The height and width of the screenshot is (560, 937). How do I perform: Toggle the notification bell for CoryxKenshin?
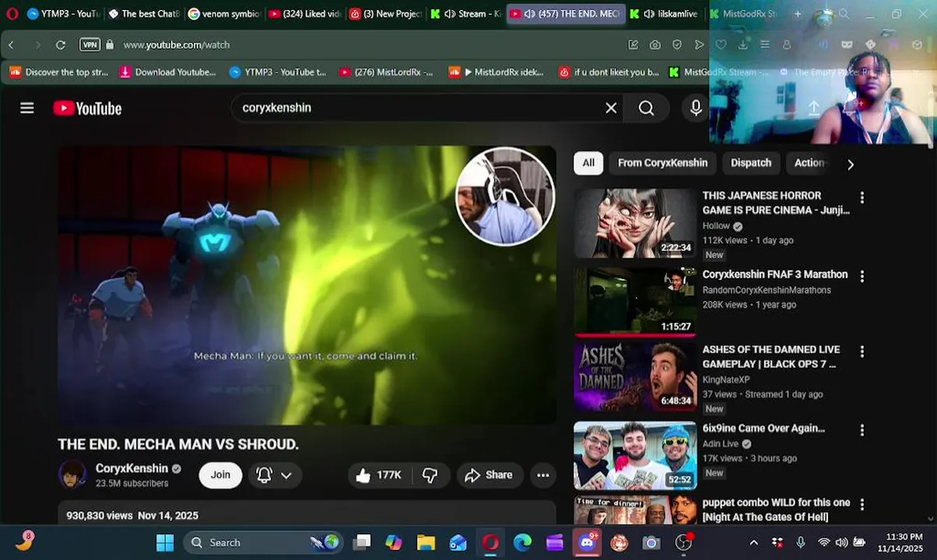264,475
